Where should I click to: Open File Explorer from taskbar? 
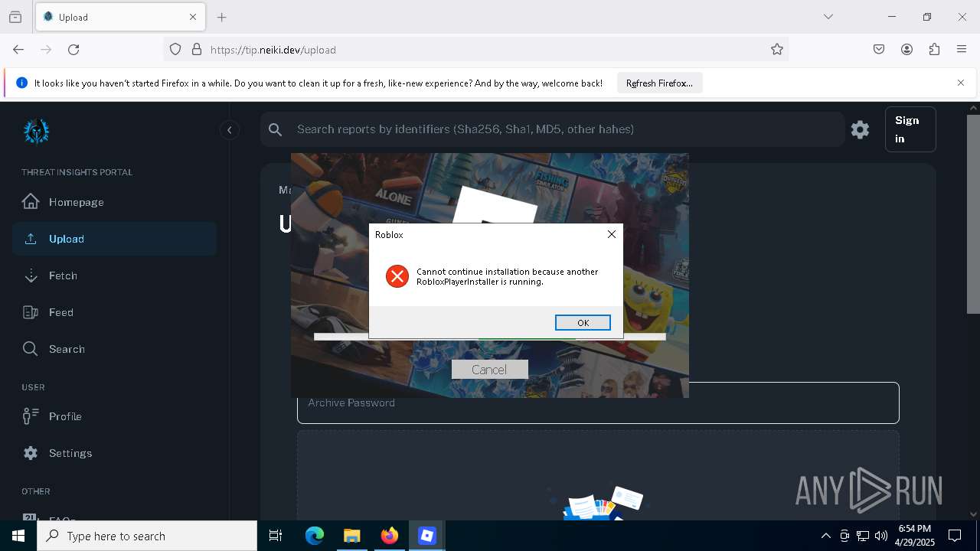click(x=351, y=536)
